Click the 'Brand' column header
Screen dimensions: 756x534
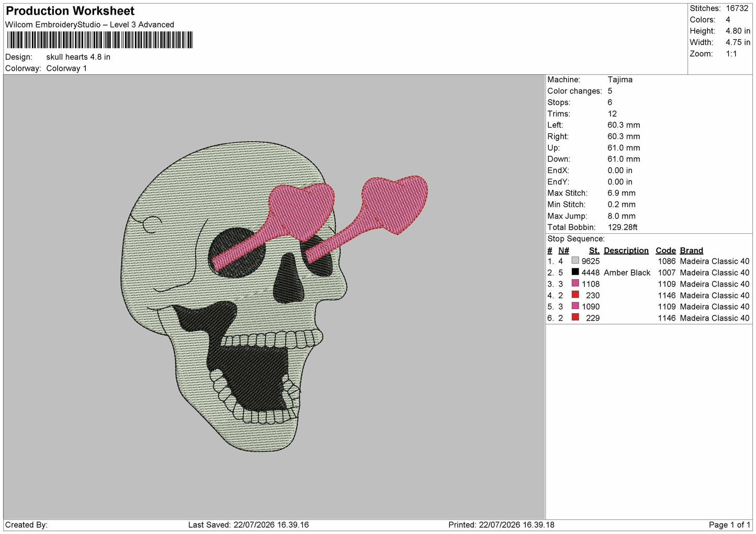[x=691, y=251]
